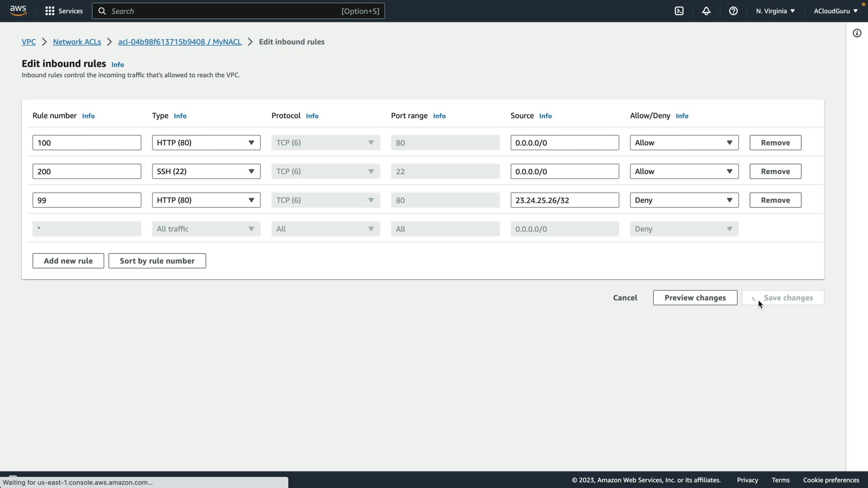Open Cookie preferences in footer
Screen dimensions: 868x488
click(831, 480)
